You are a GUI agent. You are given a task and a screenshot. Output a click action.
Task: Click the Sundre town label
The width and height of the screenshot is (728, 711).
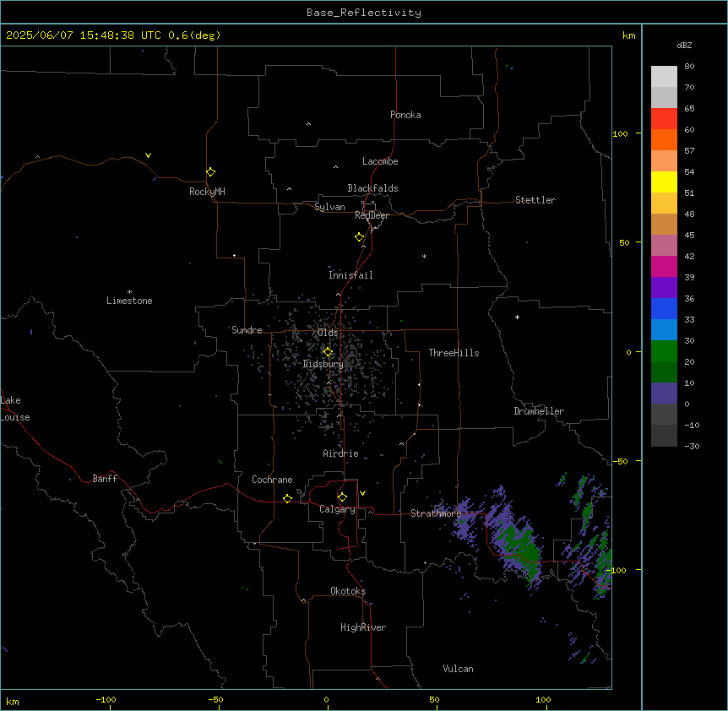(247, 330)
